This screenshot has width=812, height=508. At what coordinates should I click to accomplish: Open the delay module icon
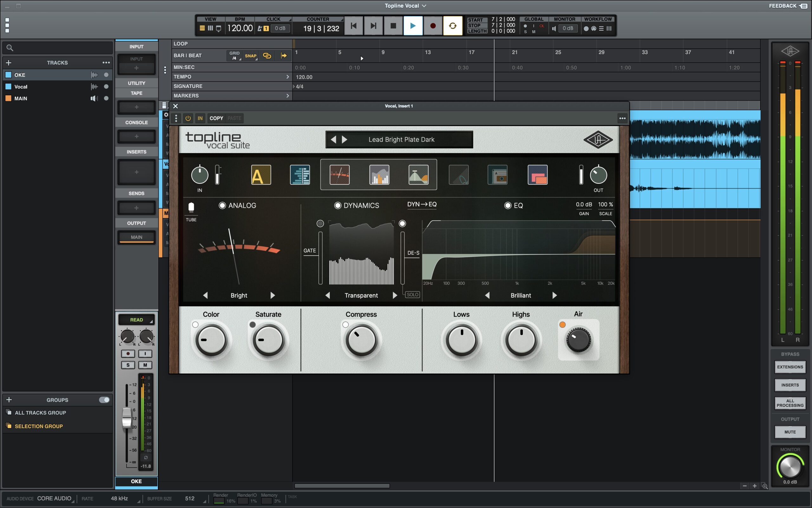497,175
